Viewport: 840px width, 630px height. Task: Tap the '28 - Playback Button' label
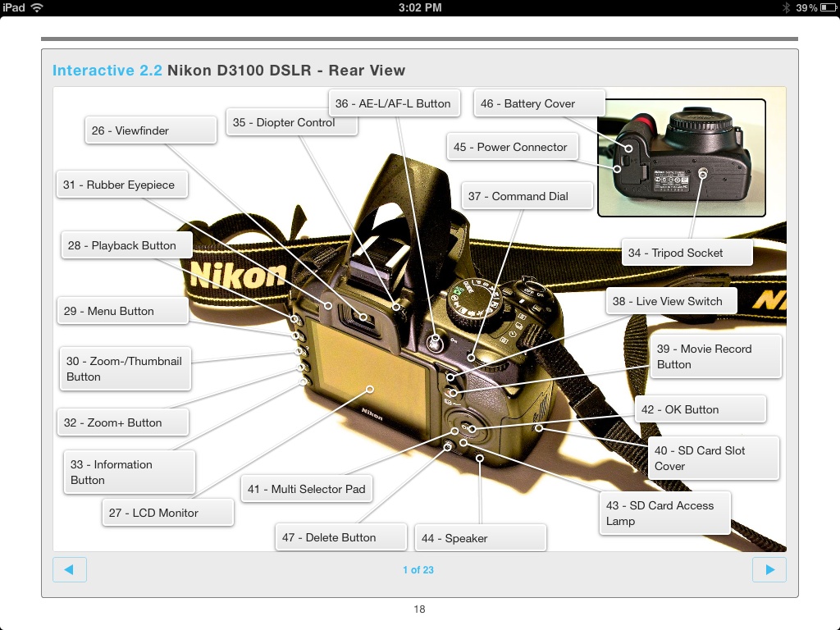(126, 245)
